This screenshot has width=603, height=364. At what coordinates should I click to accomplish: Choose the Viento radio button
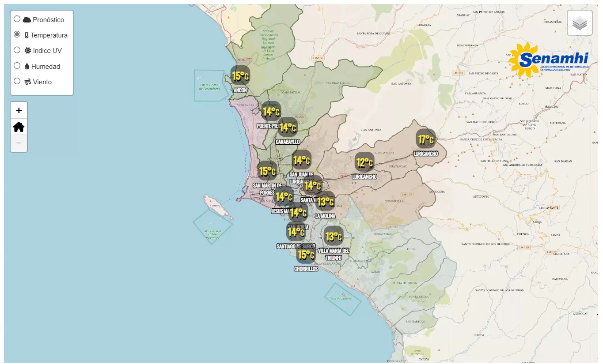(17, 81)
